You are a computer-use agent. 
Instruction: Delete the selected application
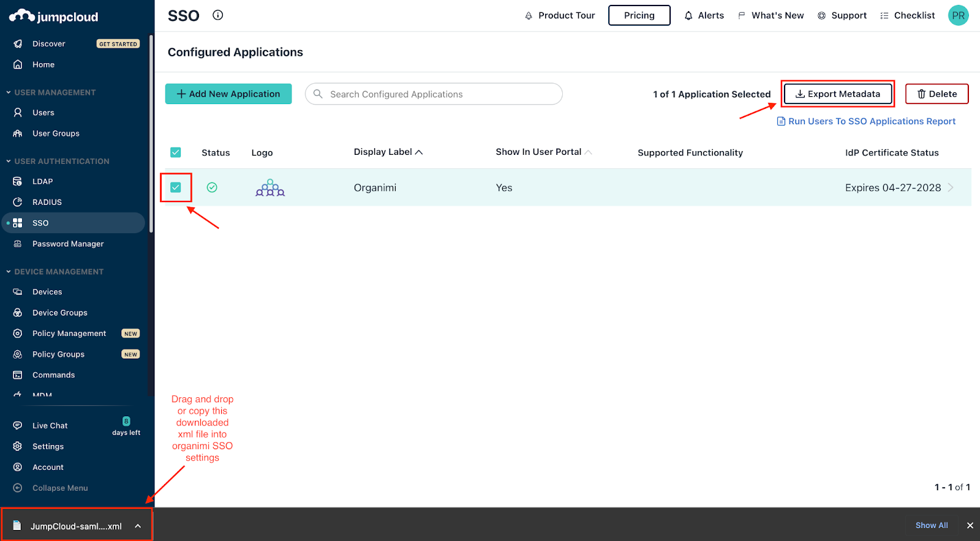coord(937,94)
